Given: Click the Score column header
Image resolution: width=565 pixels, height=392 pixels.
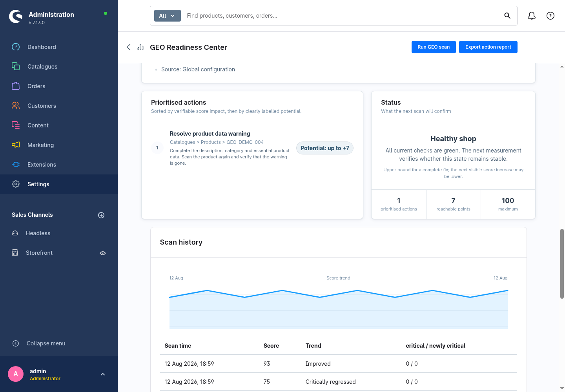Looking at the screenshot, I should click(x=271, y=346).
